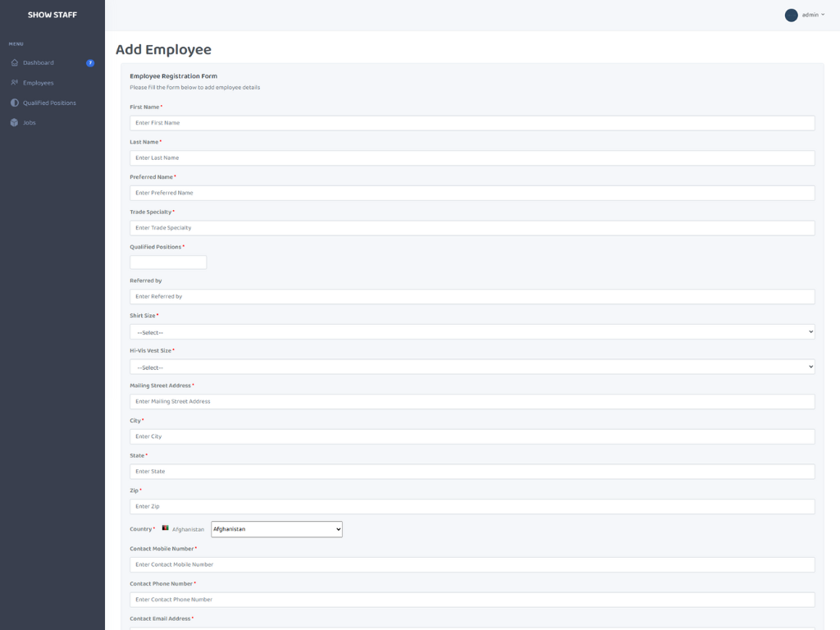Go to Qualified Positions menu item
Screen dimensions: 840x630
pyautogui.click(x=49, y=103)
